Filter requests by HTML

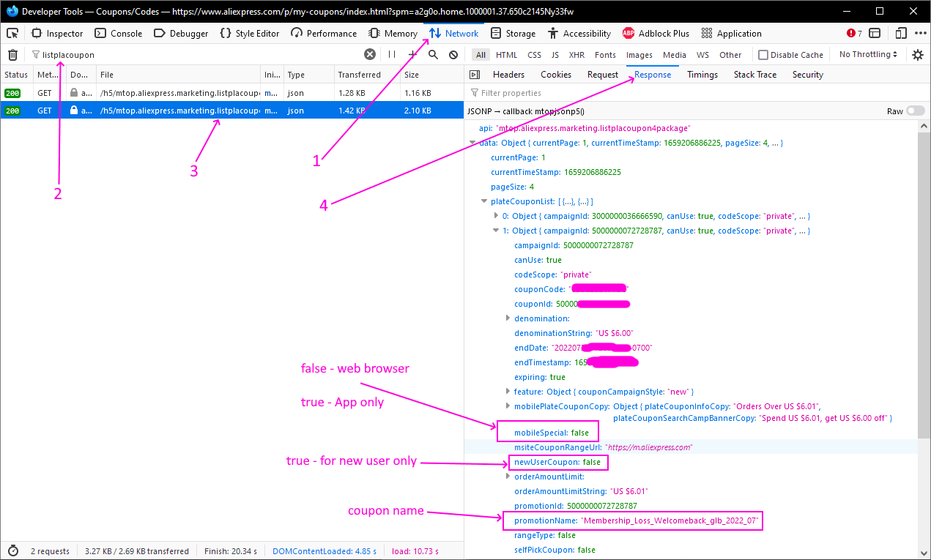point(506,54)
